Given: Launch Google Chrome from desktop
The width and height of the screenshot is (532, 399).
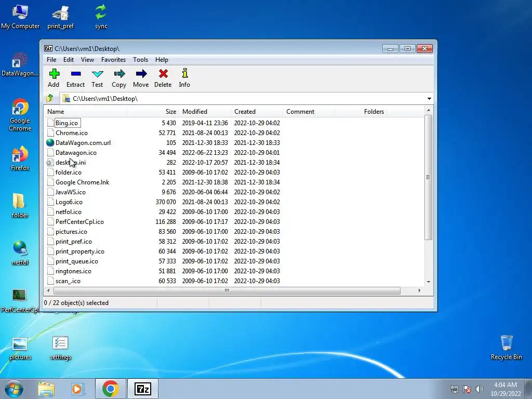Looking at the screenshot, I should click(20, 115).
